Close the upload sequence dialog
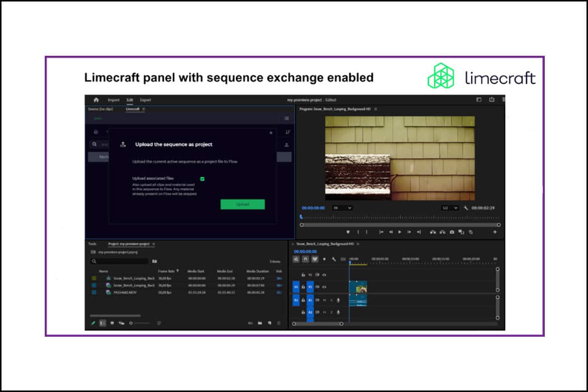 point(271,133)
